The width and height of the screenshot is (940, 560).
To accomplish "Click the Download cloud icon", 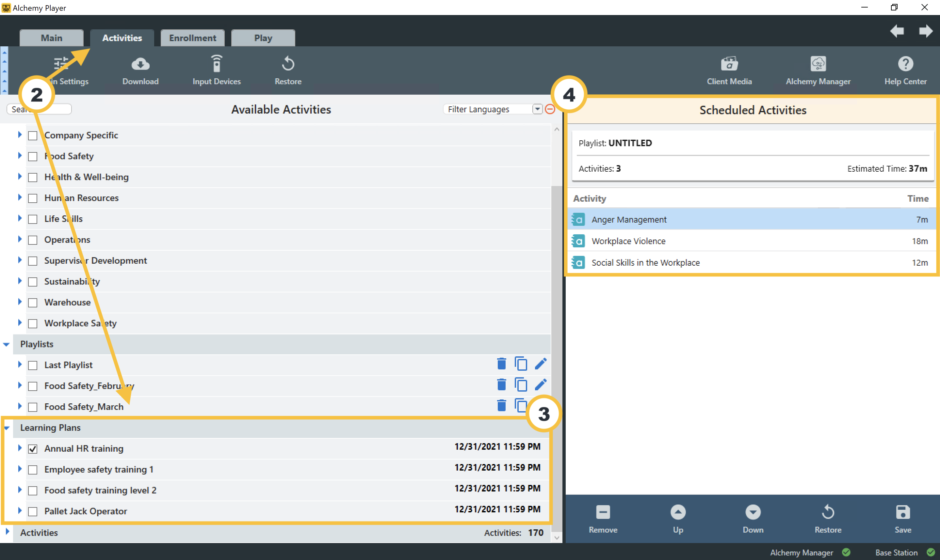I will click(x=140, y=64).
